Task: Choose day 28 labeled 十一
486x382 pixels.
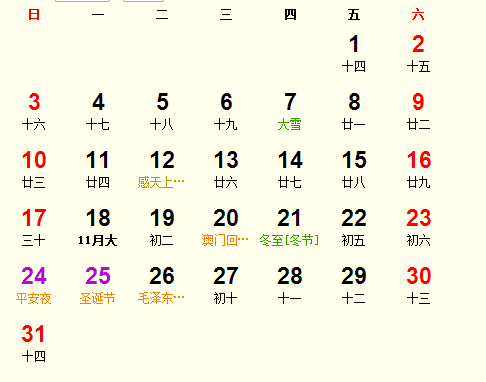Action: [290, 285]
